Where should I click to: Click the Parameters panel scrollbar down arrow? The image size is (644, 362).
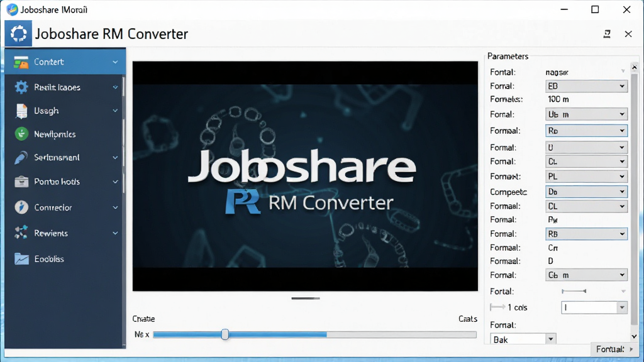pyautogui.click(x=634, y=336)
